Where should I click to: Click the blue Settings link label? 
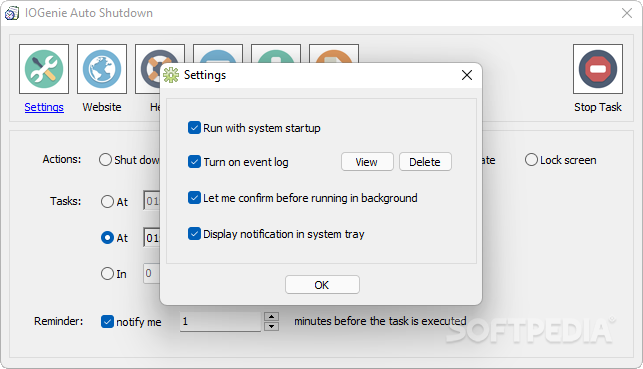pos(44,107)
